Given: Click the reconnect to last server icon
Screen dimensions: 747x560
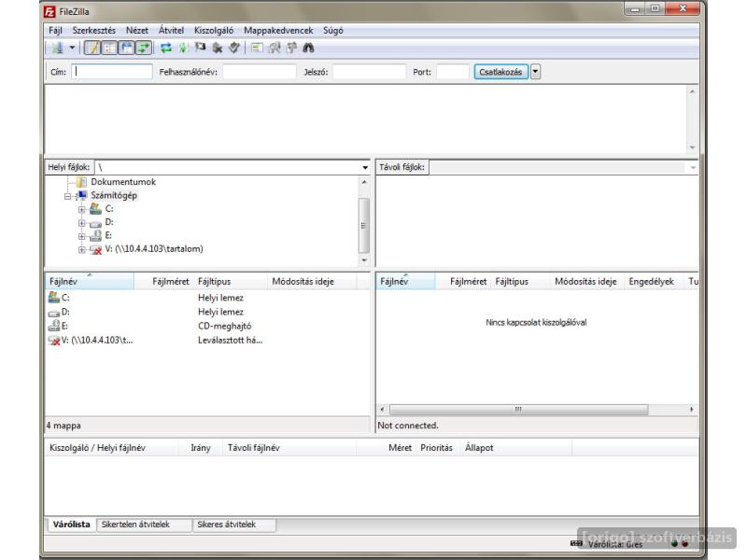Looking at the screenshot, I should tap(234, 48).
